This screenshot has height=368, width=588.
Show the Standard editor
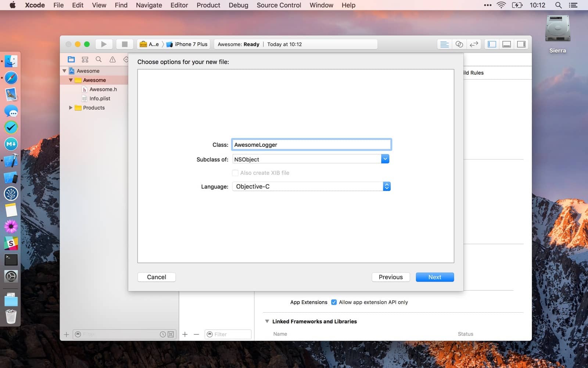444,44
